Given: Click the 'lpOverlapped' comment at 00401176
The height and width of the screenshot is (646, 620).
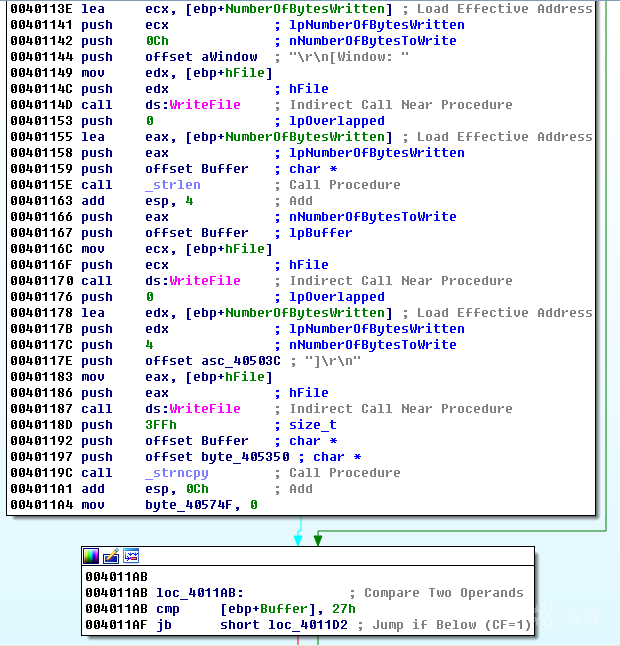Looking at the screenshot, I should (x=337, y=297).
